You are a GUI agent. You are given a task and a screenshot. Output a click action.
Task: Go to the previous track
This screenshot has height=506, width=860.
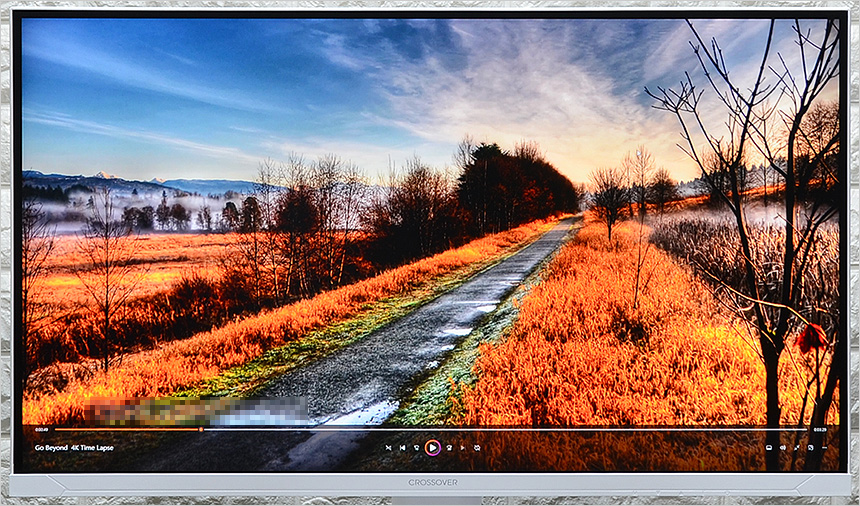click(402, 448)
